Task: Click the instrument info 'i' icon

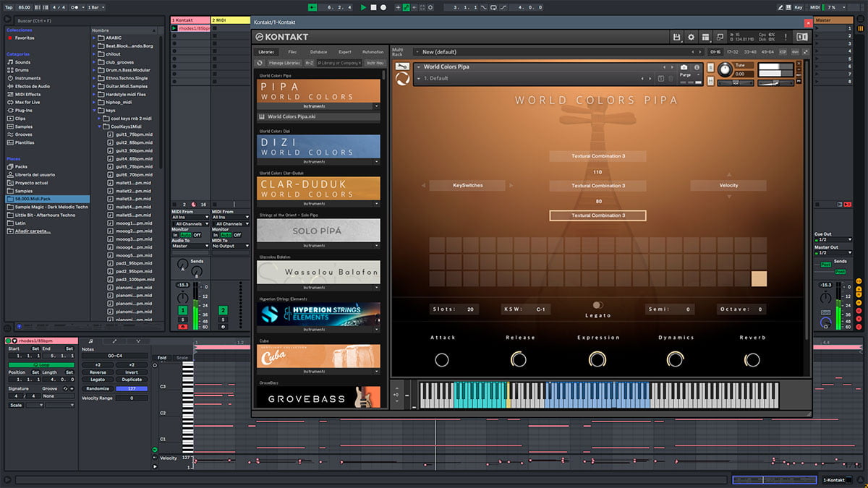Action: 696,67
